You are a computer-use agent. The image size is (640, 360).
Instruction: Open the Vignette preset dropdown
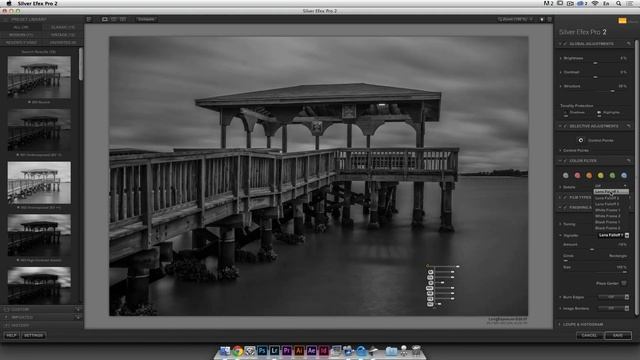pos(613,236)
